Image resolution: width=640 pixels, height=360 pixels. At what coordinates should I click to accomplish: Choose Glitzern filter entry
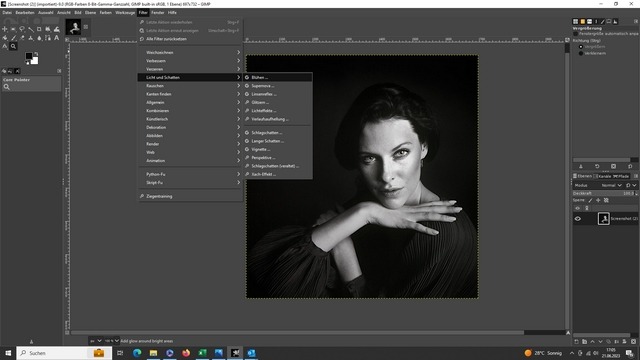click(x=278, y=102)
